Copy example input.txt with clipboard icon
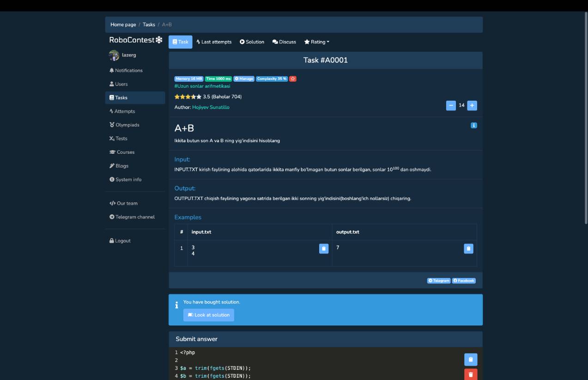This screenshot has width=588, height=380. point(324,248)
